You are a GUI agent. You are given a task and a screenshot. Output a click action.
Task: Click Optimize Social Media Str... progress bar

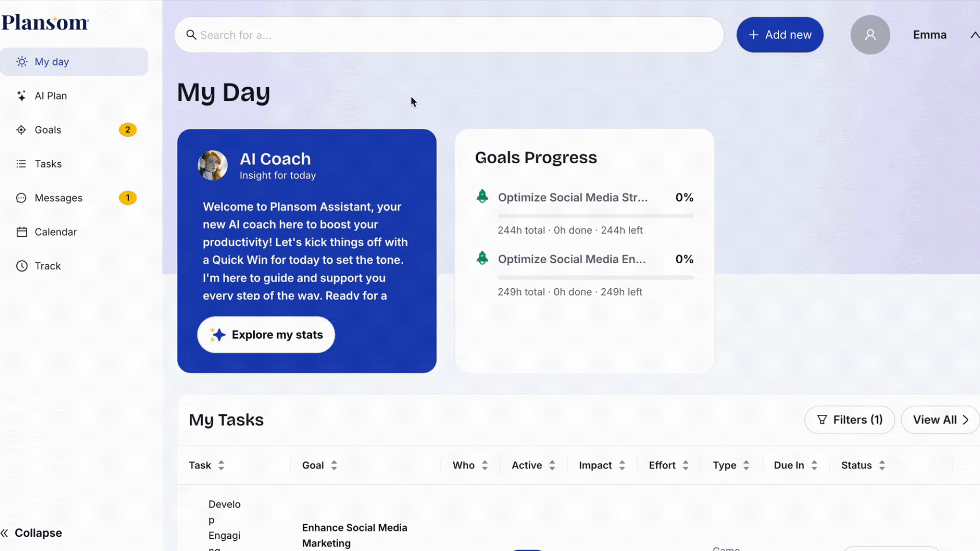(595, 216)
